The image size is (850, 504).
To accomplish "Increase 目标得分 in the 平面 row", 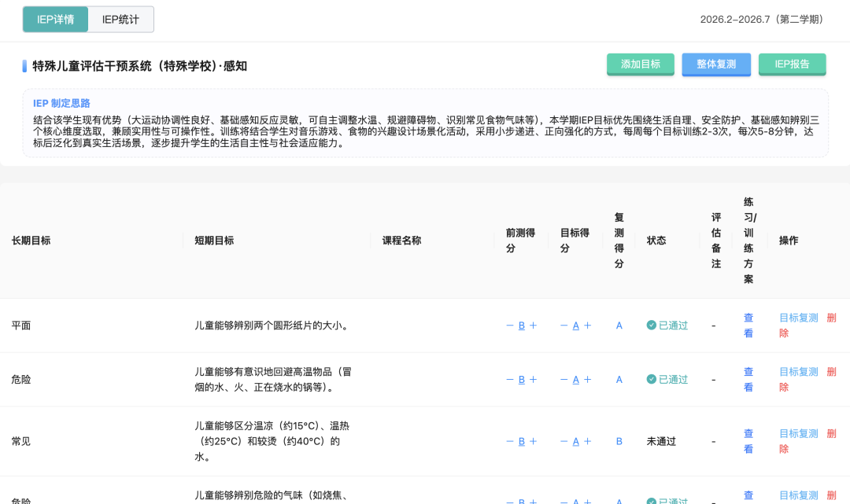I will (x=588, y=326).
